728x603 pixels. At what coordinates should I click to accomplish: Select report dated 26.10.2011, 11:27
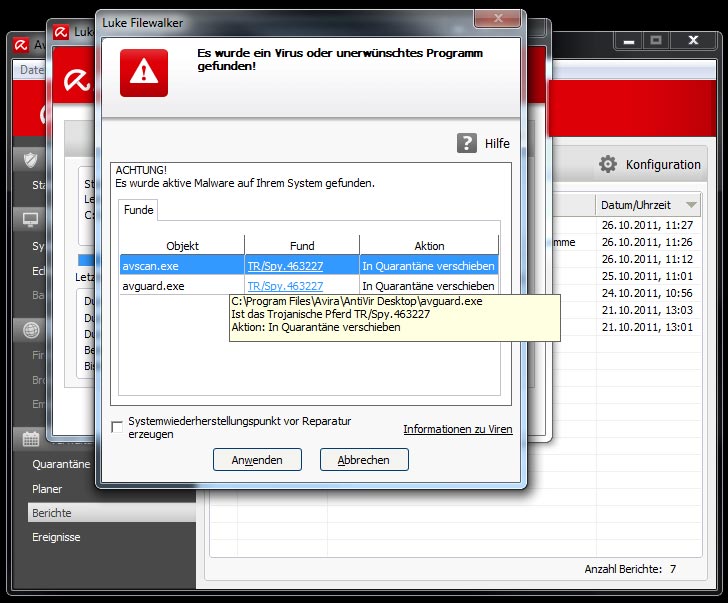(x=647, y=225)
